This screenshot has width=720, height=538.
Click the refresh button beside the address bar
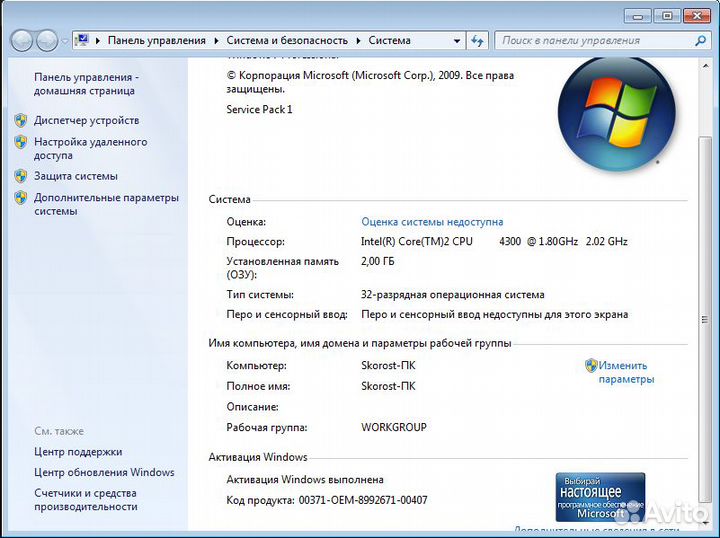pos(478,41)
